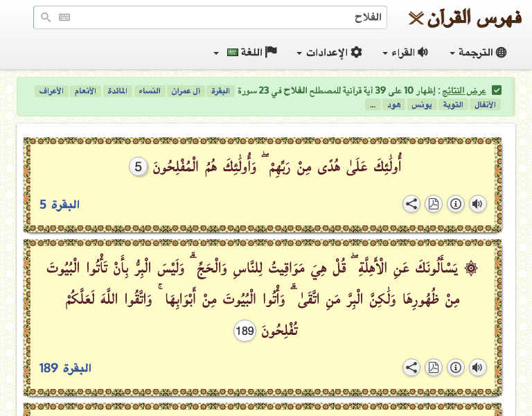Export Al-Baqarah verse 189 as PDF
This screenshot has width=532, height=416.
434,367
